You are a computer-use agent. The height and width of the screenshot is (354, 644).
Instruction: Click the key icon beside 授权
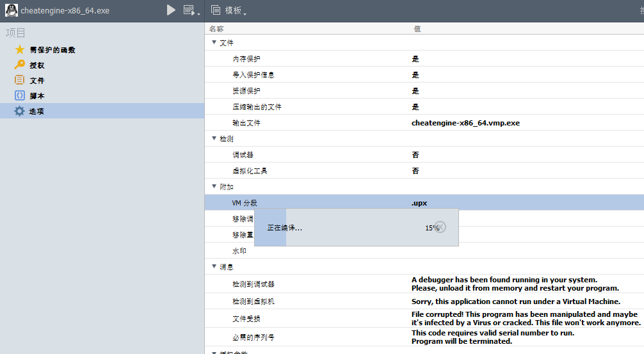tap(19, 65)
